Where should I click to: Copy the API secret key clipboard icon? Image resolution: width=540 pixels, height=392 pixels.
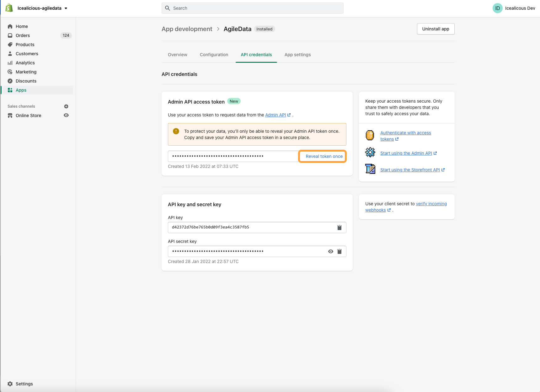(x=339, y=251)
